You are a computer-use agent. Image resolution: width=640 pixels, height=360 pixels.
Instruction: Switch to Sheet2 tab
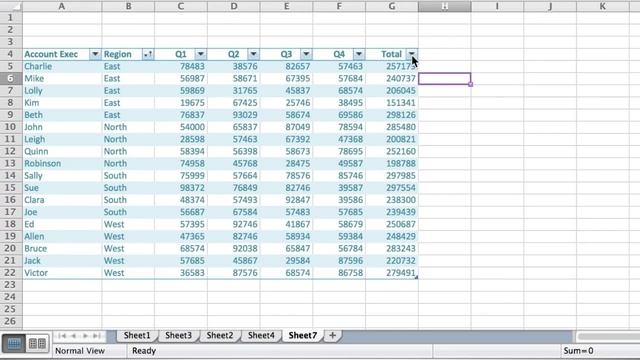[220, 335]
